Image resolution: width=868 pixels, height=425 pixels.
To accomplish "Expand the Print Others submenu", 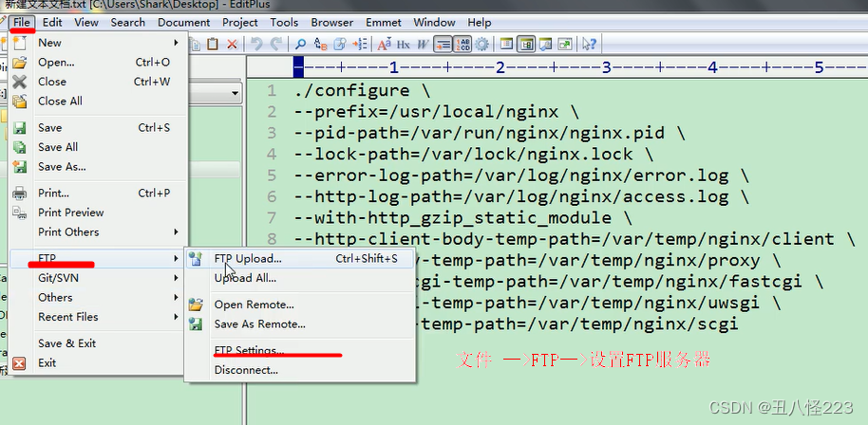I will [98, 232].
